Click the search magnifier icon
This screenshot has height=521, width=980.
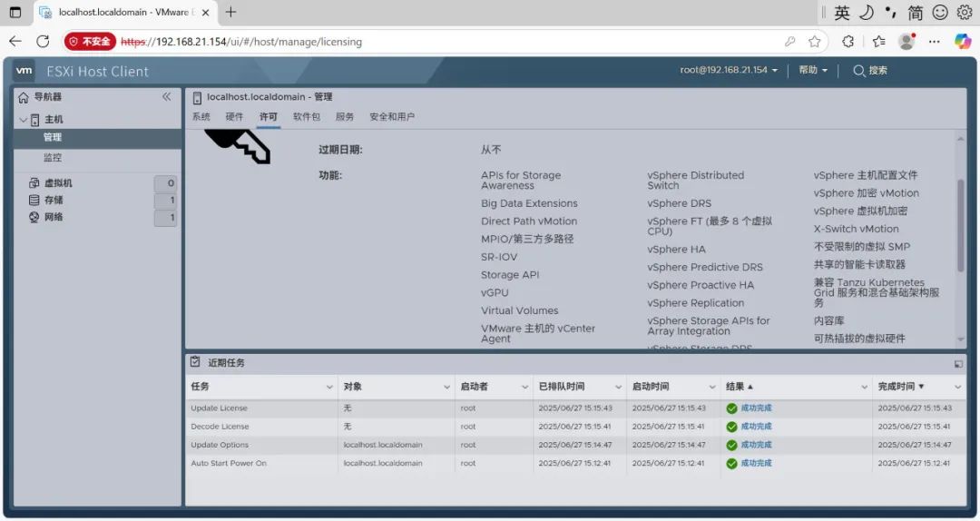[x=858, y=71]
